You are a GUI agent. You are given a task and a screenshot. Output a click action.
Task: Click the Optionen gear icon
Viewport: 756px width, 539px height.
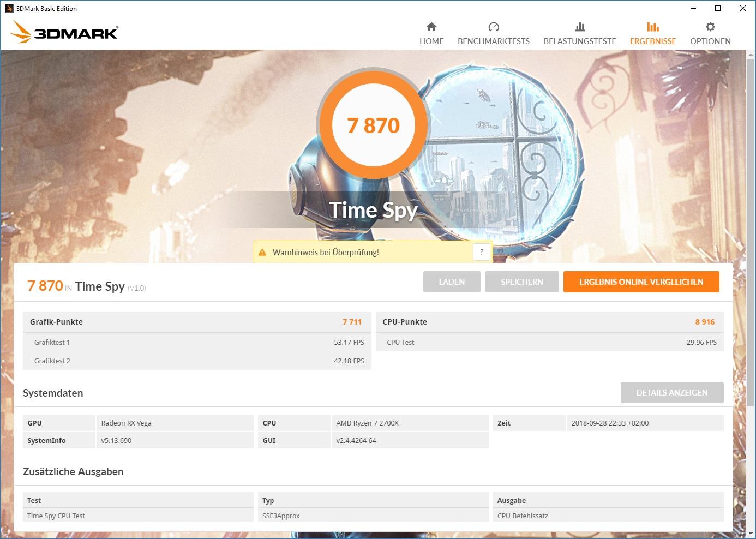[710, 27]
